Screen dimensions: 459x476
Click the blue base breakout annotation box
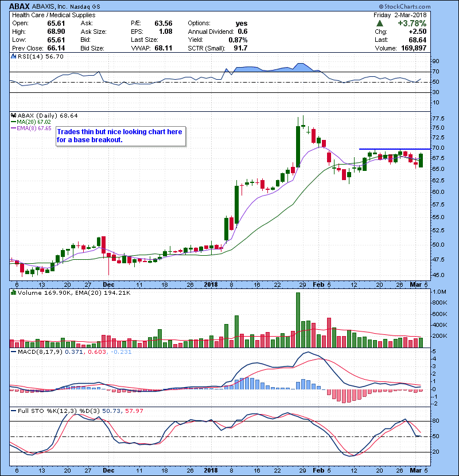(x=121, y=136)
